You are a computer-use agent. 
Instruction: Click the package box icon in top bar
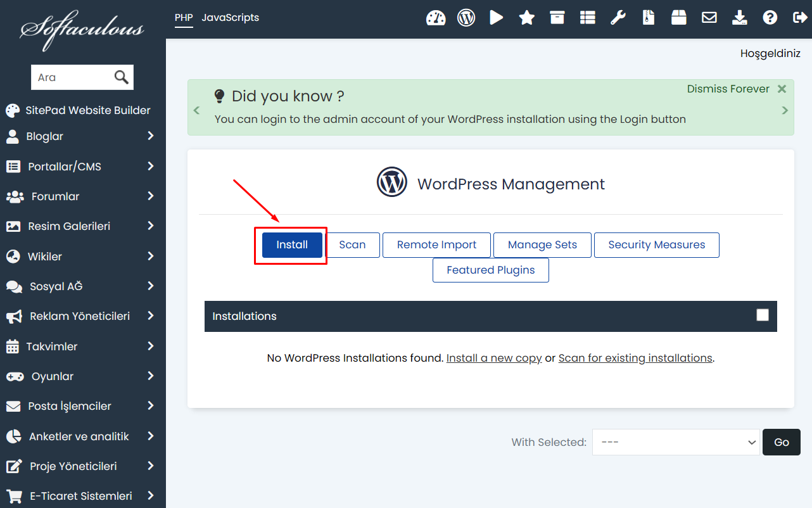tap(679, 18)
